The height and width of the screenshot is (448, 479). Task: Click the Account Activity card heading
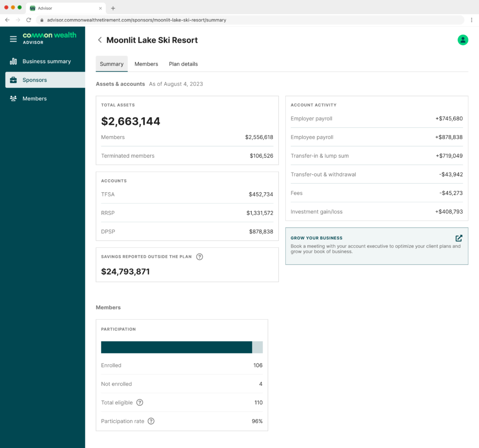coord(313,105)
